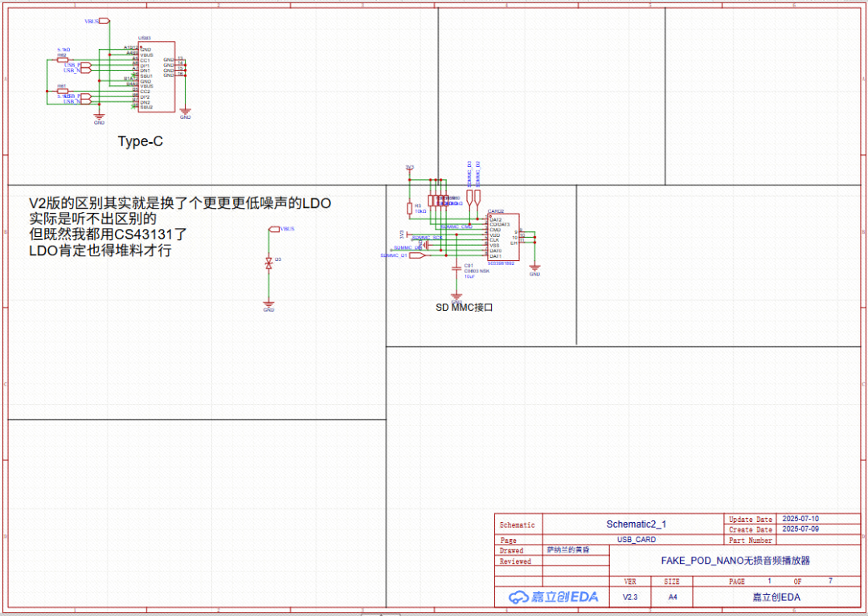Select the USB3 Type-C connector symbol

[157, 77]
